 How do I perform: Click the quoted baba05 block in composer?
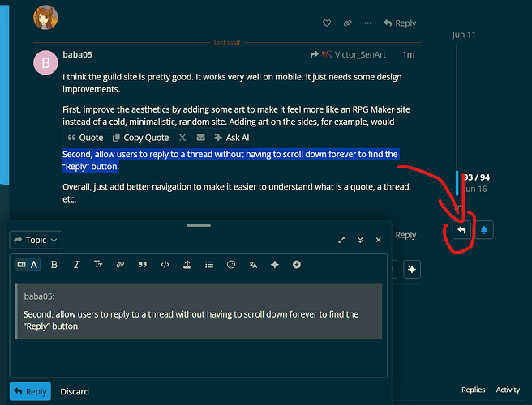point(199,311)
